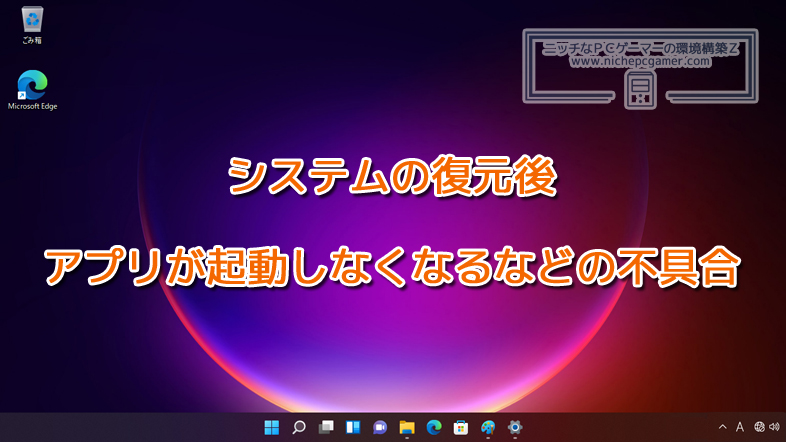Open taskbar Search magnifier
Image resolution: width=786 pixels, height=442 pixels.
point(299,427)
